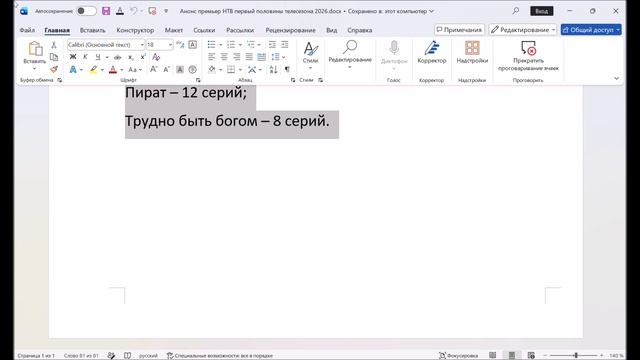Click the Общий доступ share button
The image size is (640, 360).
(x=591, y=30)
